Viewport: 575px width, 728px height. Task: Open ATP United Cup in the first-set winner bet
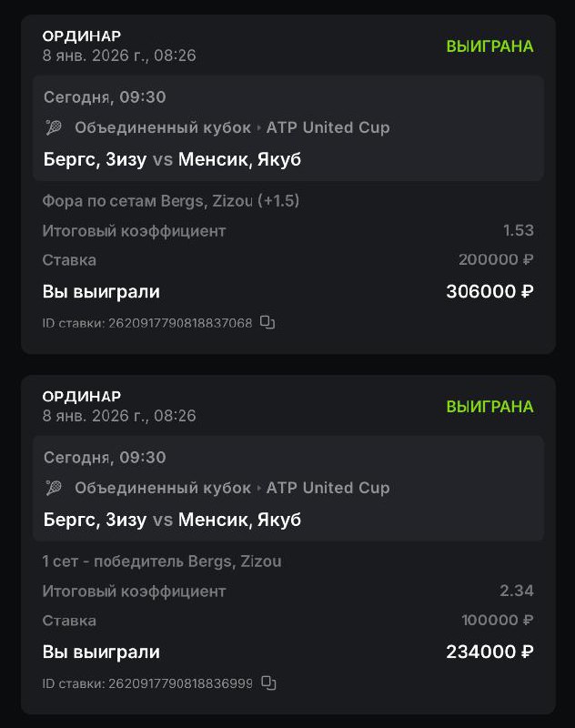(x=328, y=488)
